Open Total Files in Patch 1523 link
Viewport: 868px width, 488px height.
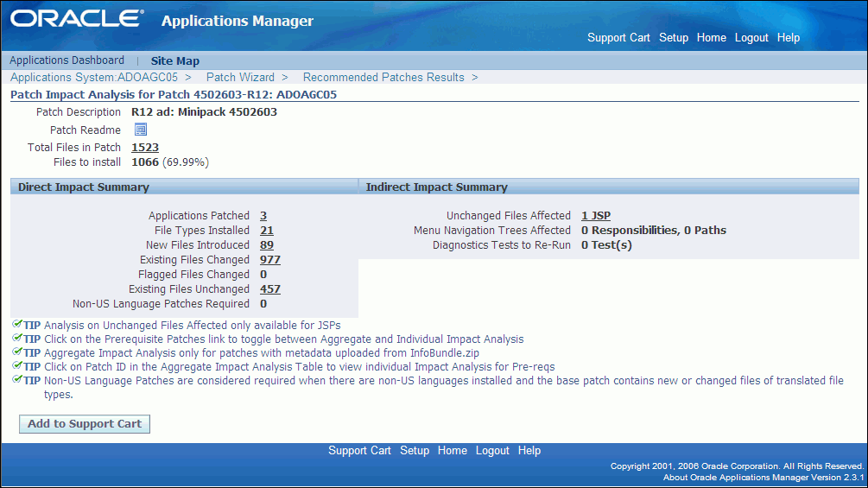[x=145, y=147]
